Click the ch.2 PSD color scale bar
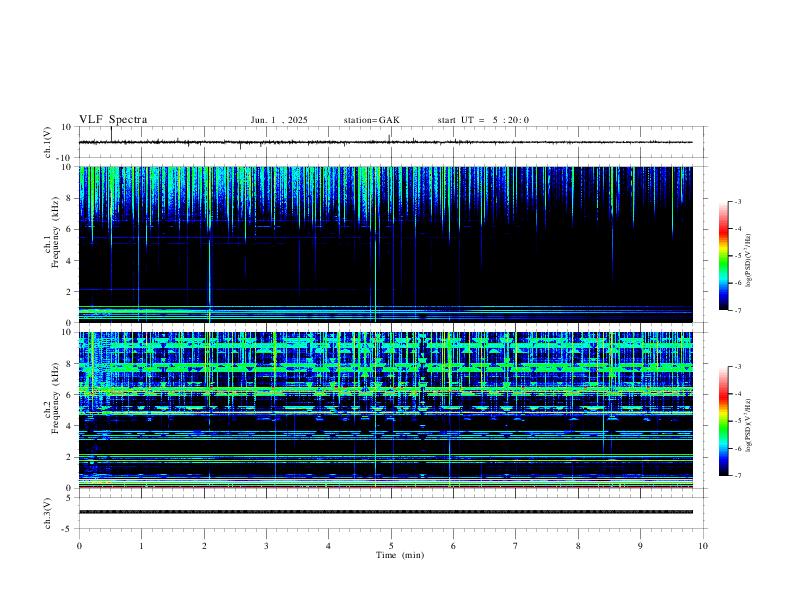 click(x=723, y=421)
